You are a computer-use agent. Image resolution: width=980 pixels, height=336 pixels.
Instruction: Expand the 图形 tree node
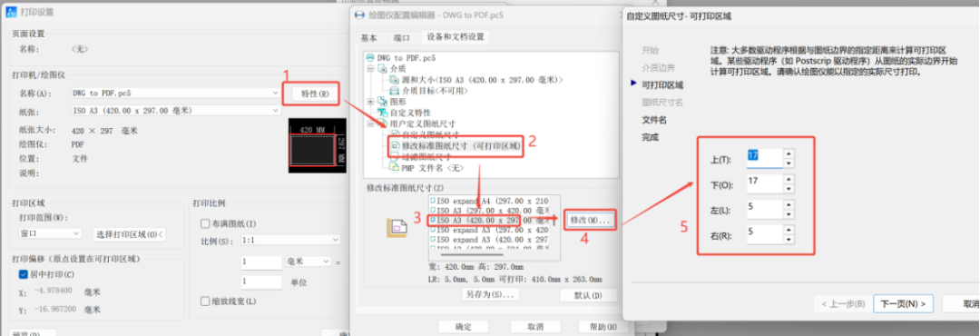(370, 102)
